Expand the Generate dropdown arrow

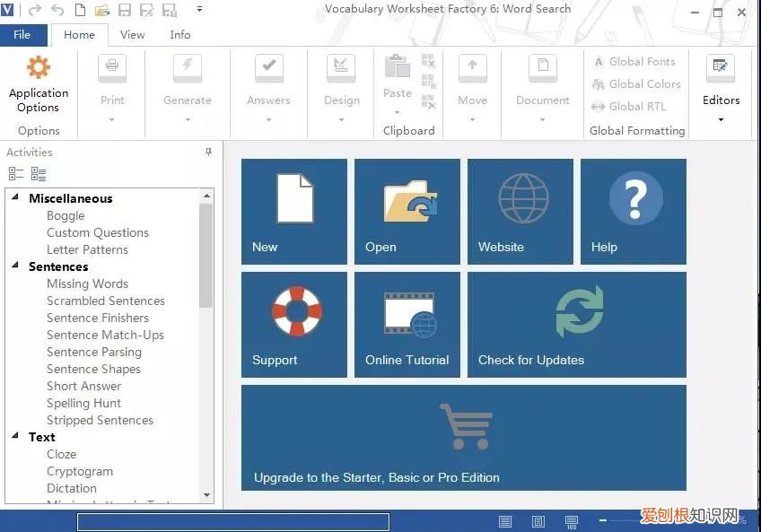coord(188,119)
